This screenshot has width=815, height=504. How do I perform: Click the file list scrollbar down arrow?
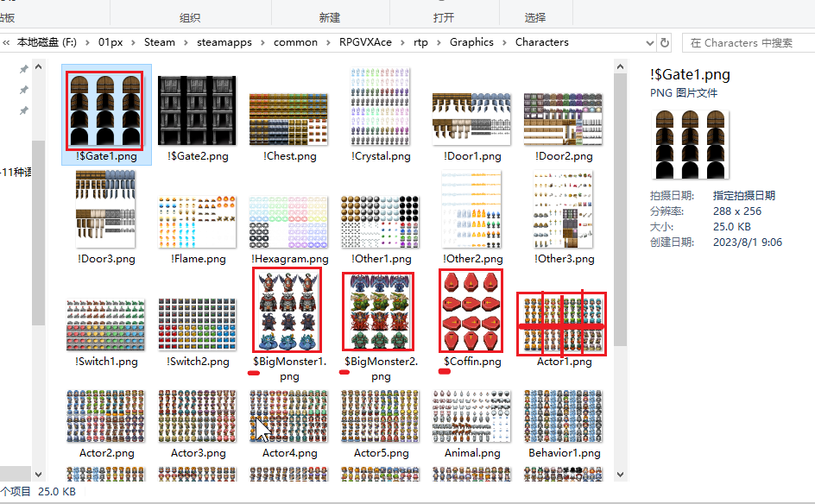click(620, 474)
